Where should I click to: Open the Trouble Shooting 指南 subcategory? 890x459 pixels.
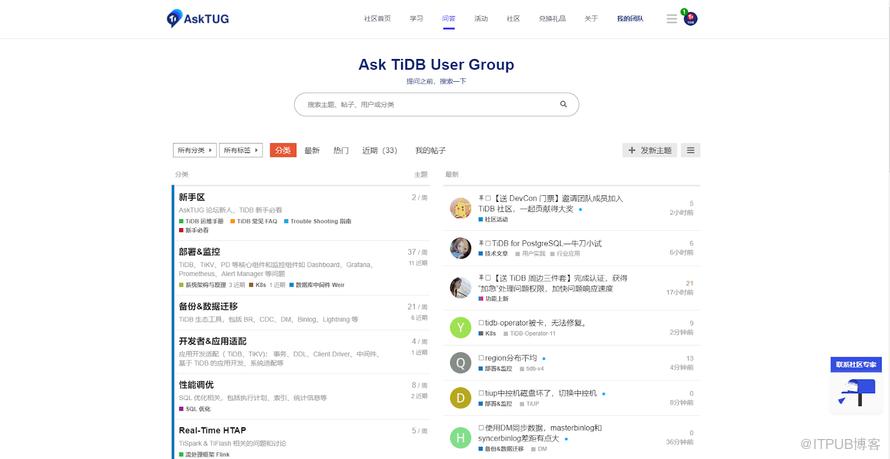click(x=317, y=221)
